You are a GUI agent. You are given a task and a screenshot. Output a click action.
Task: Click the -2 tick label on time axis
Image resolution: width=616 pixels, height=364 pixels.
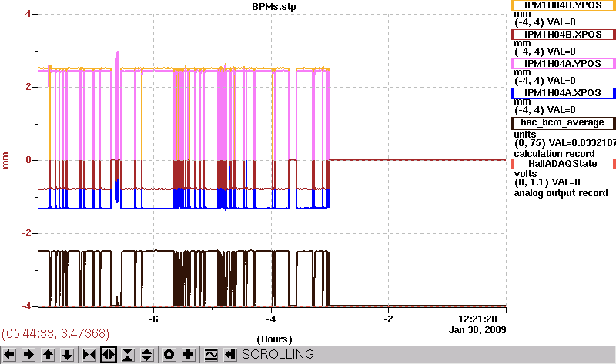[x=388, y=319]
